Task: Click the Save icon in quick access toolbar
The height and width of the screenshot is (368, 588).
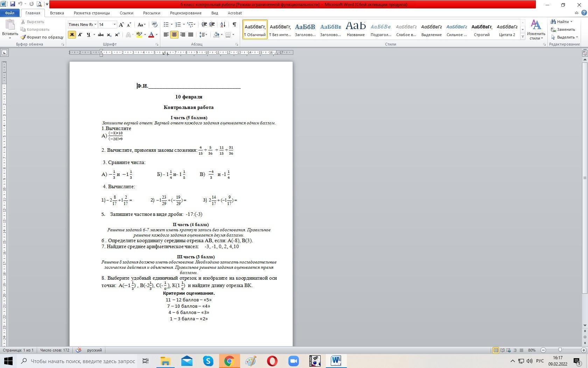Action: [x=13, y=4]
